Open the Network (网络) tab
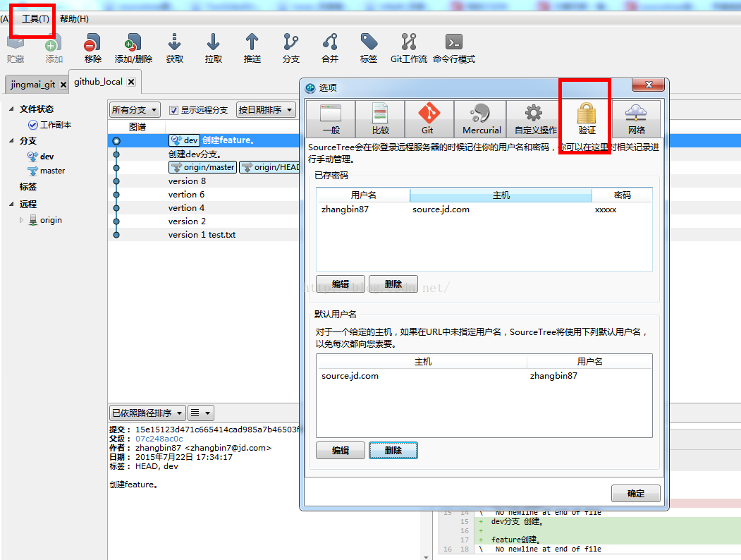Viewport: 741px width, 560px height. (636, 118)
